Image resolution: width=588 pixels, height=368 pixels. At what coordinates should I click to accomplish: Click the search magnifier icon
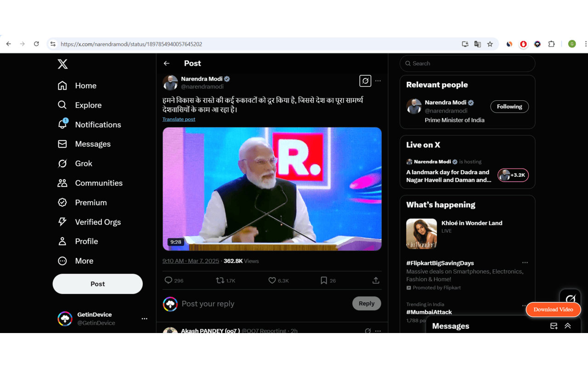pos(408,63)
